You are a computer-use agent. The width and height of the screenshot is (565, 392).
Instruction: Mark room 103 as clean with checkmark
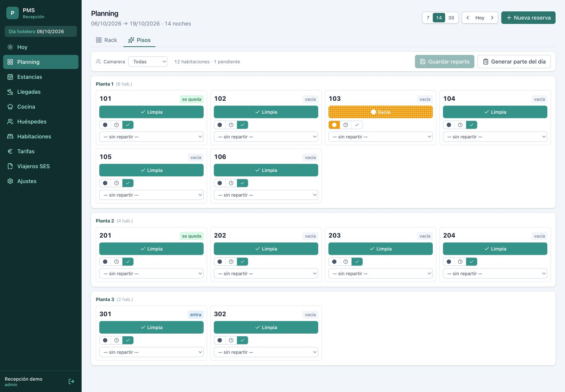pyautogui.click(x=357, y=125)
